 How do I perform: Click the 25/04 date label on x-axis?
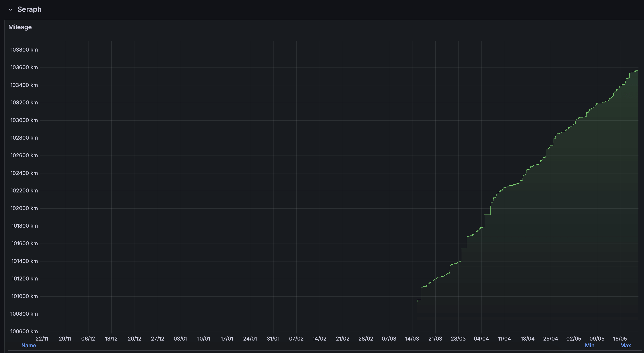pyautogui.click(x=551, y=339)
